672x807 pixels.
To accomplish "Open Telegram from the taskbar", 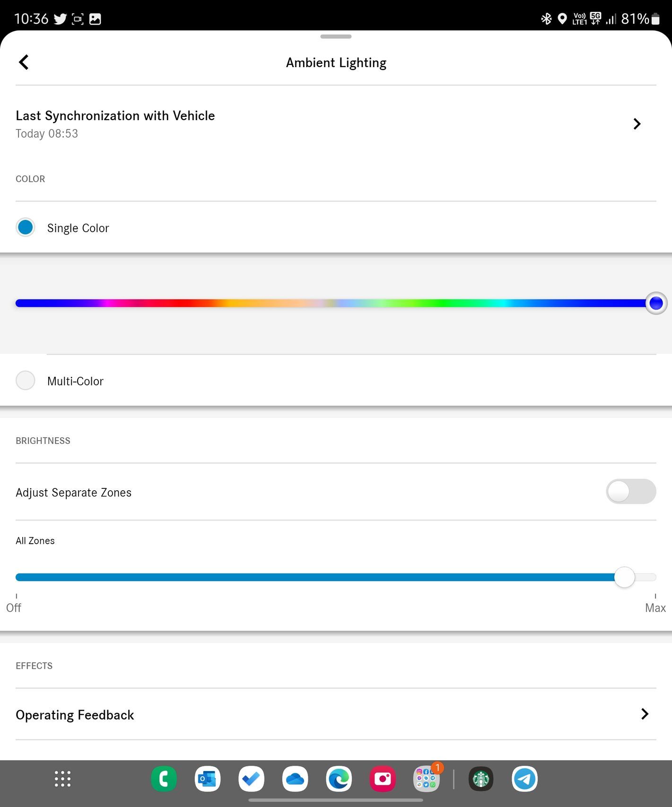I will point(524,779).
